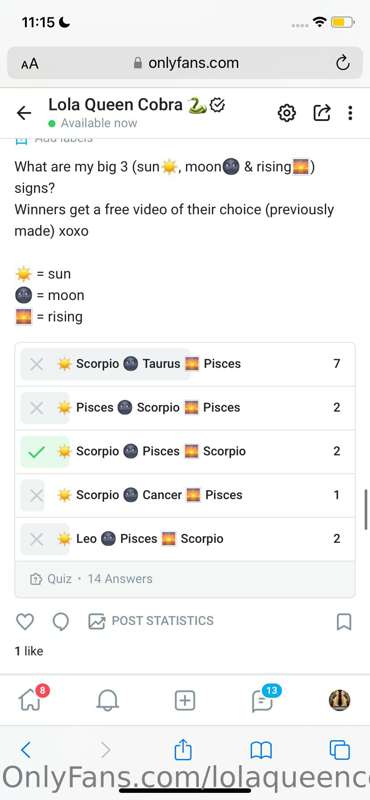Tap the onlyfans.com address bar
370x800 pixels.
(x=185, y=63)
